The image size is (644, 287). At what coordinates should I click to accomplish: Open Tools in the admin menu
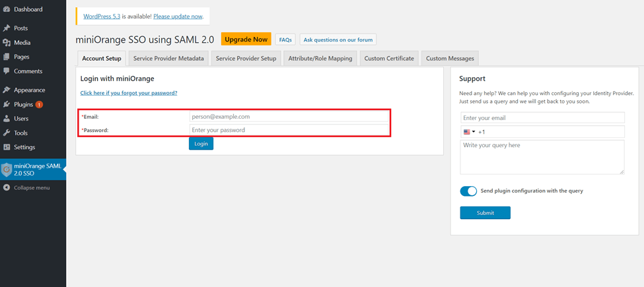point(33,133)
